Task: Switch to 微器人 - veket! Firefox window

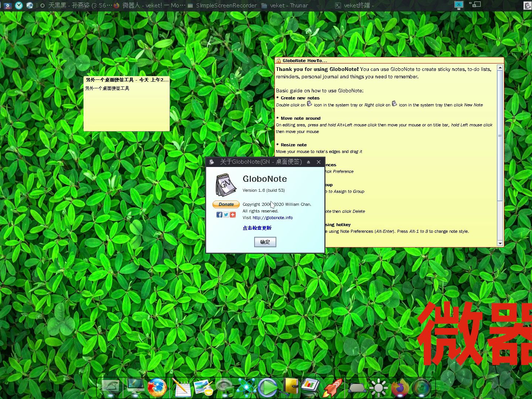Action: pos(149,6)
